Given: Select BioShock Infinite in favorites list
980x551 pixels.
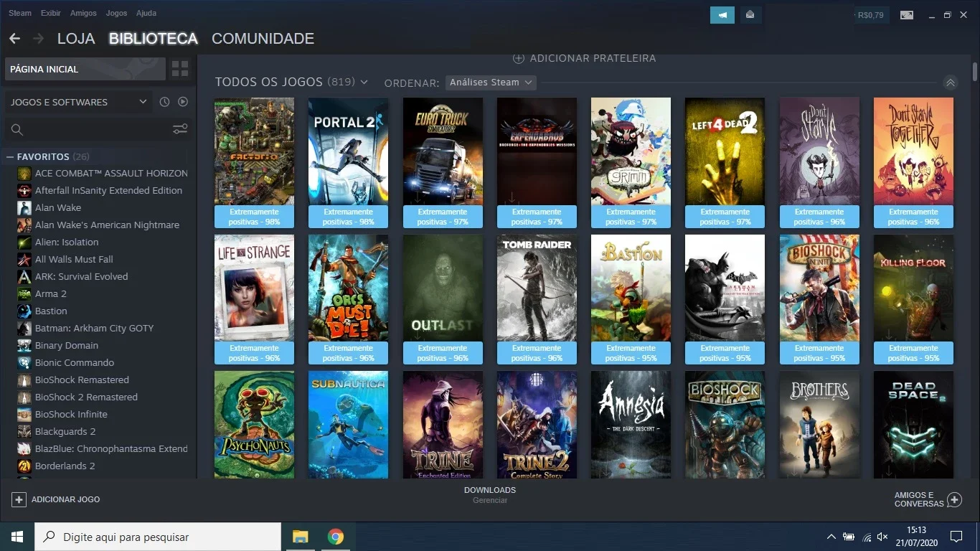Looking at the screenshot, I should [x=71, y=415].
